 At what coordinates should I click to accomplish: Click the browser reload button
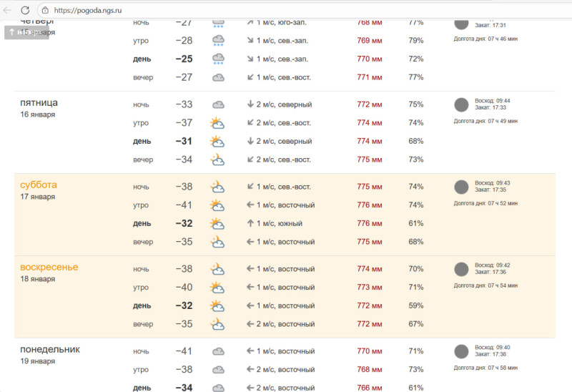[x=25, y=10]
